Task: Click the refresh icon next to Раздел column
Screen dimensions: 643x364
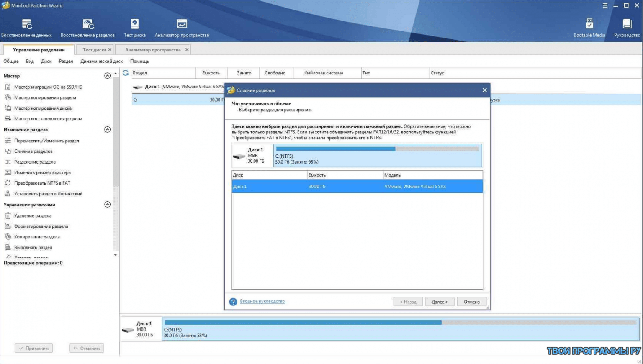Action: coord(126,73)
